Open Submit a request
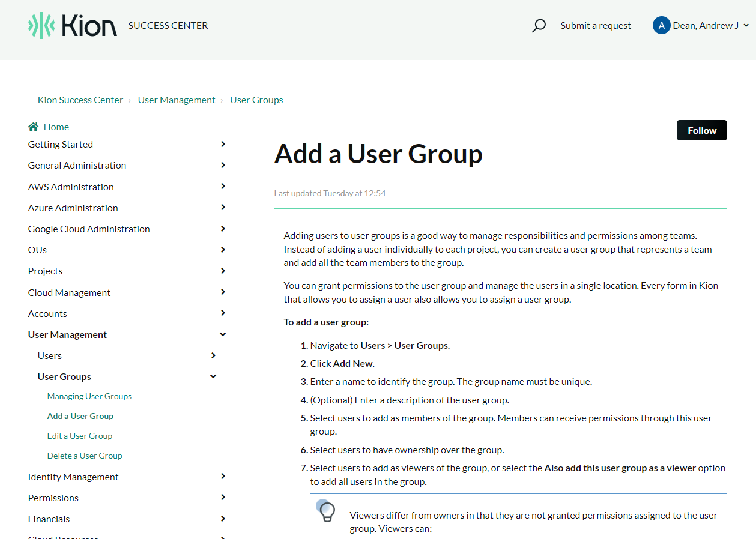756x539 pixels. click(595, 25)
